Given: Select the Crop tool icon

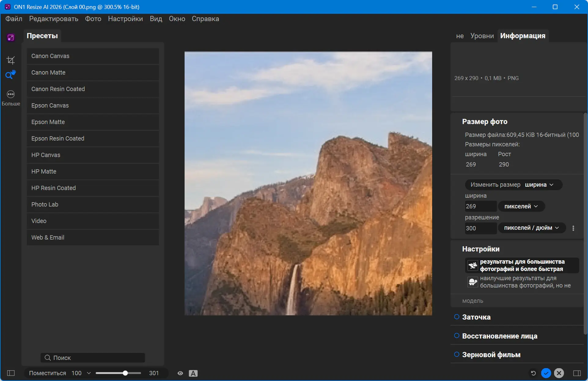Looking at the screenshot, I should pyautogui.click(x=11, y=60).
